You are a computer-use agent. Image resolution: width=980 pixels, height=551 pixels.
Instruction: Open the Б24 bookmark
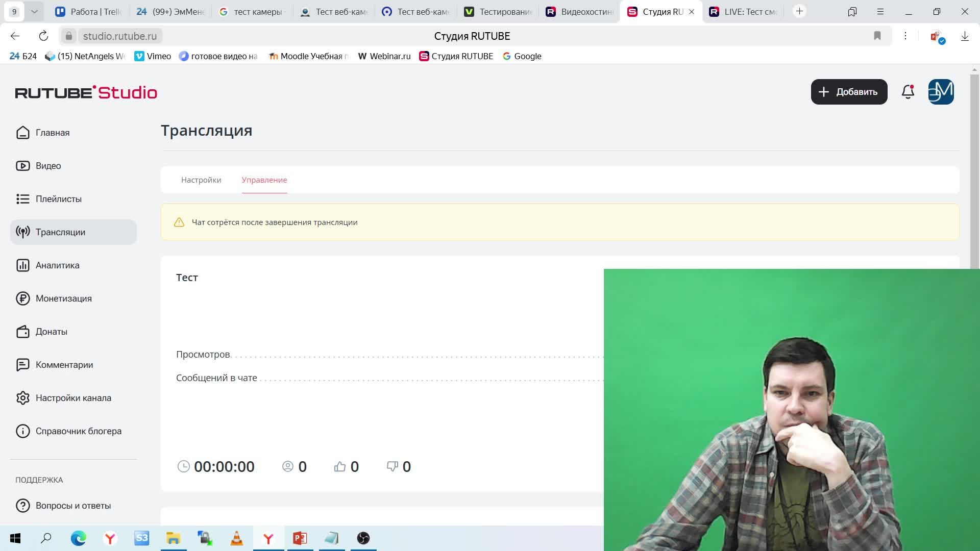click(x=23, y=56)
